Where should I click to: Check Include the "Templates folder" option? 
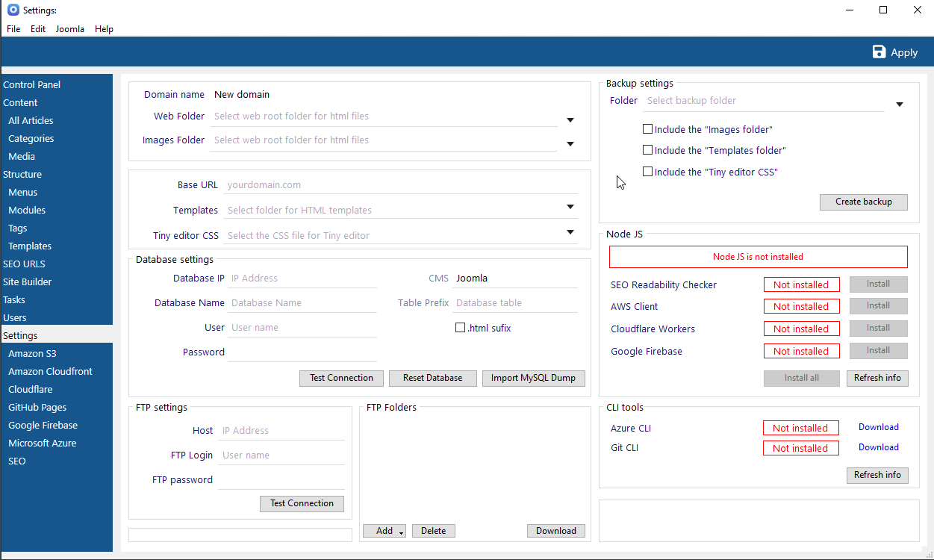(x=648, y=150)
